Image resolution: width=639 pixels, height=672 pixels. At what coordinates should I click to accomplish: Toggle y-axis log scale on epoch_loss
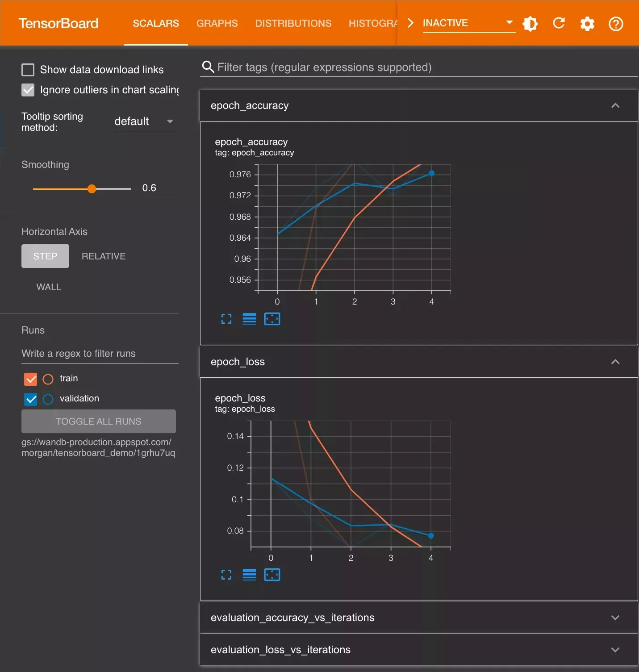(249, 575)
